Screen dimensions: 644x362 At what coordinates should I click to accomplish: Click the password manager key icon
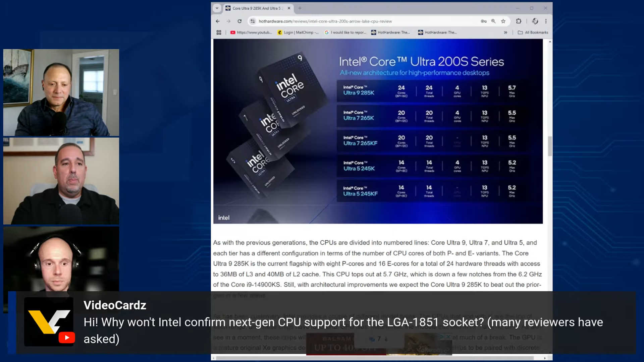coord(483,21)
